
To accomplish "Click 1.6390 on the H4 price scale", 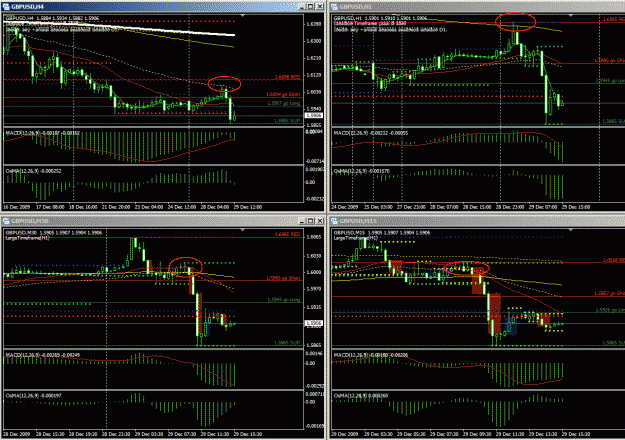I will coord(313,24).
